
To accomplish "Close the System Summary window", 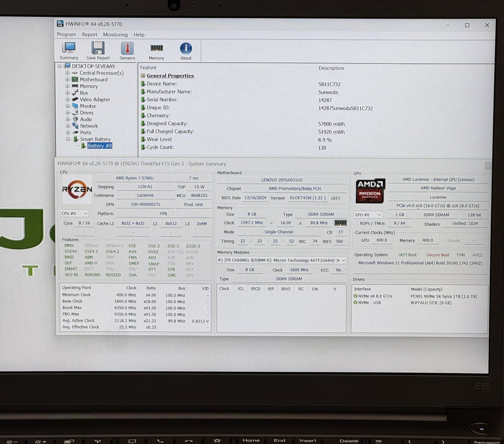I will point(488,166).
